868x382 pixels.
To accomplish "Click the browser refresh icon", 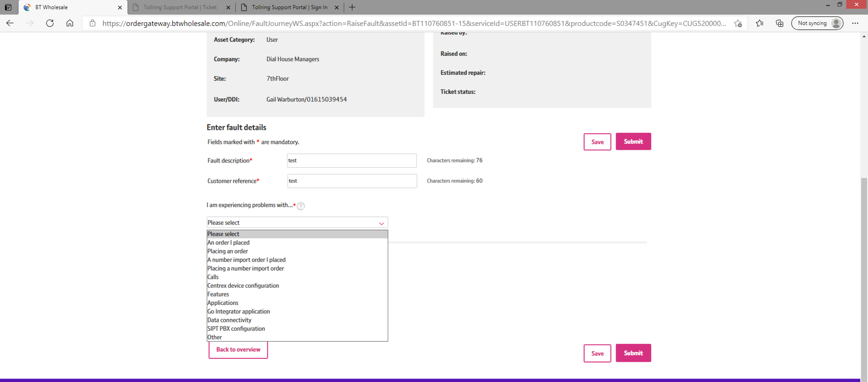I will (50, 23).
